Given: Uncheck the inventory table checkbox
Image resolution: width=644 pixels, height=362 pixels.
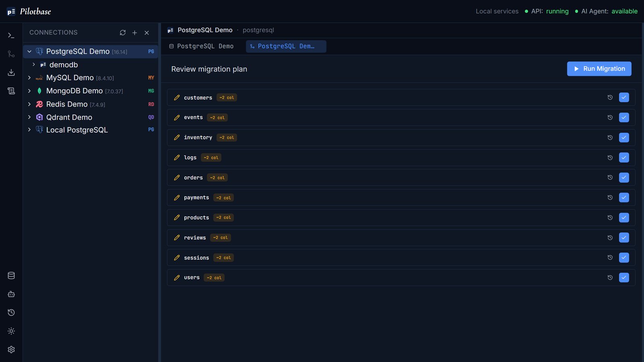Looking at the screenshot, I should [624, 138].
